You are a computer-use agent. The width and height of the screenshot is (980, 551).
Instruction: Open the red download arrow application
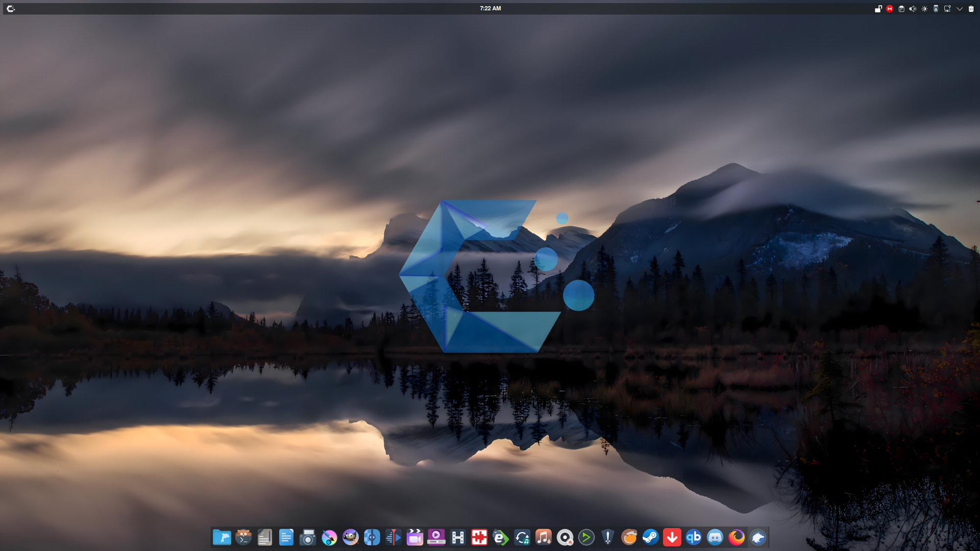(x=672, y=537)
